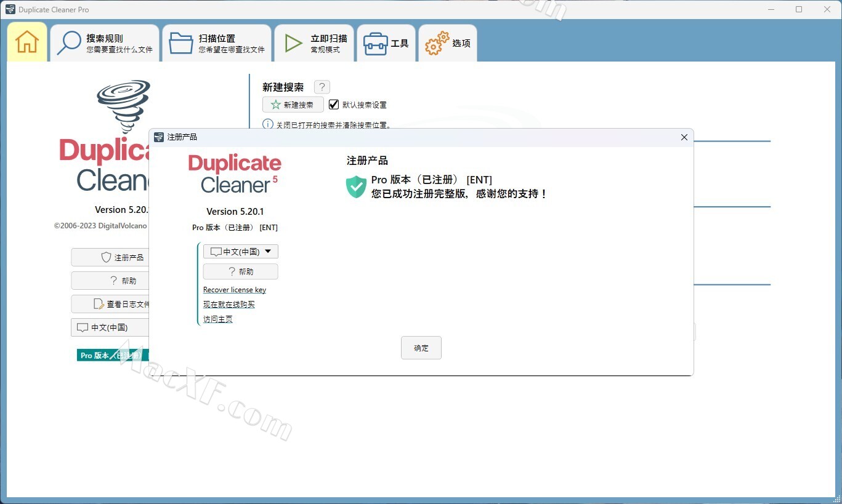Click the Pro 版本 registered badge
Image resolution: width=842 pixels, height=504 pixels.
tap(112, 355)
